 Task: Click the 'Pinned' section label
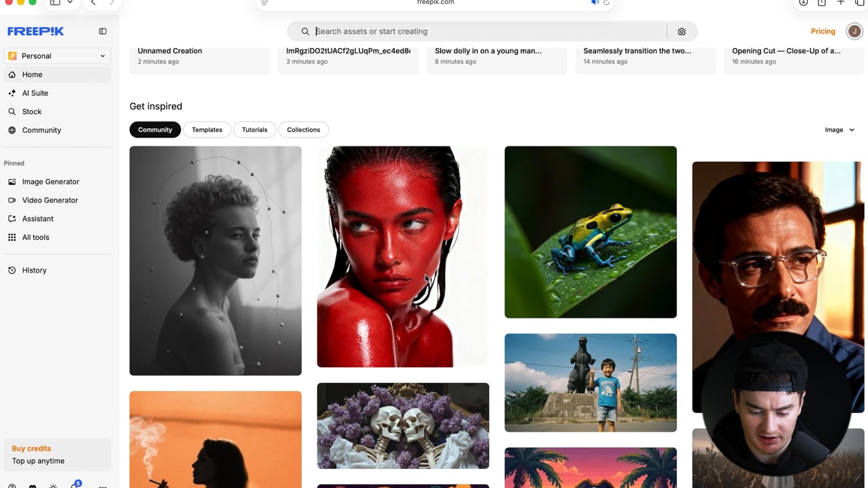(x=14, y=163)
